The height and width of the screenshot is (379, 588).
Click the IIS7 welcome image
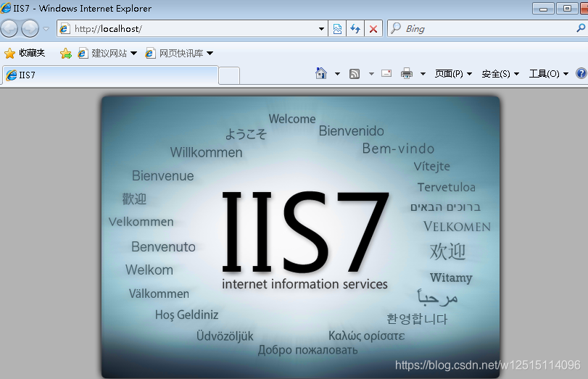[301, 237]
